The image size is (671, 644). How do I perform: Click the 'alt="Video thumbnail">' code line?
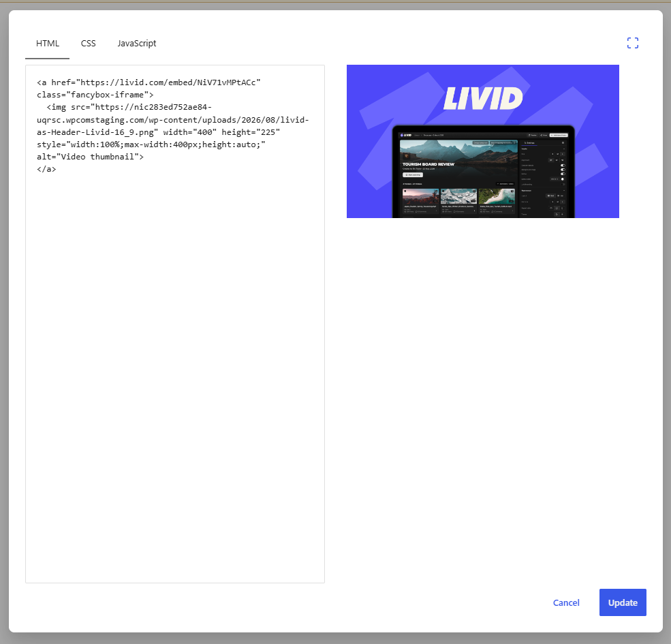91,157
